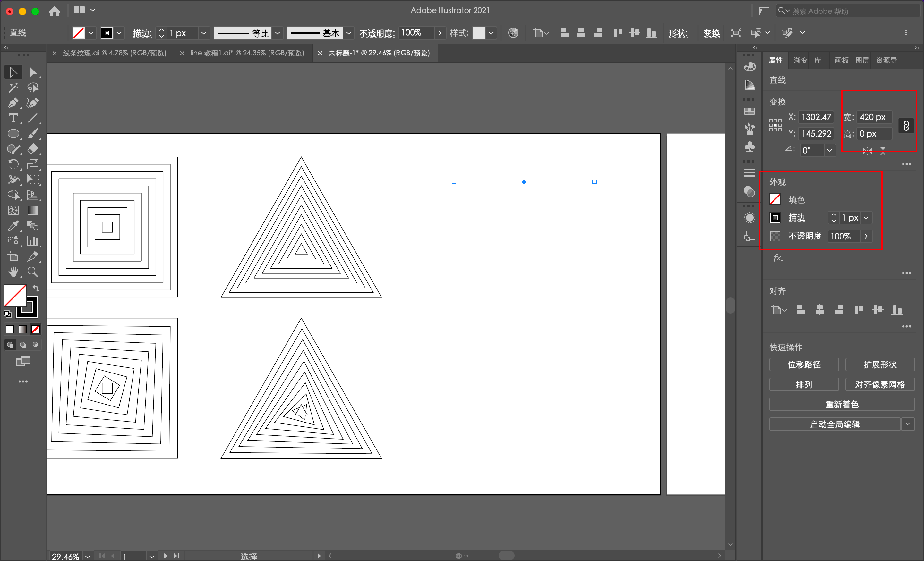Click the 扩展形状 button
Viewport: 924px width, 561px height.
tap(879, 364)
